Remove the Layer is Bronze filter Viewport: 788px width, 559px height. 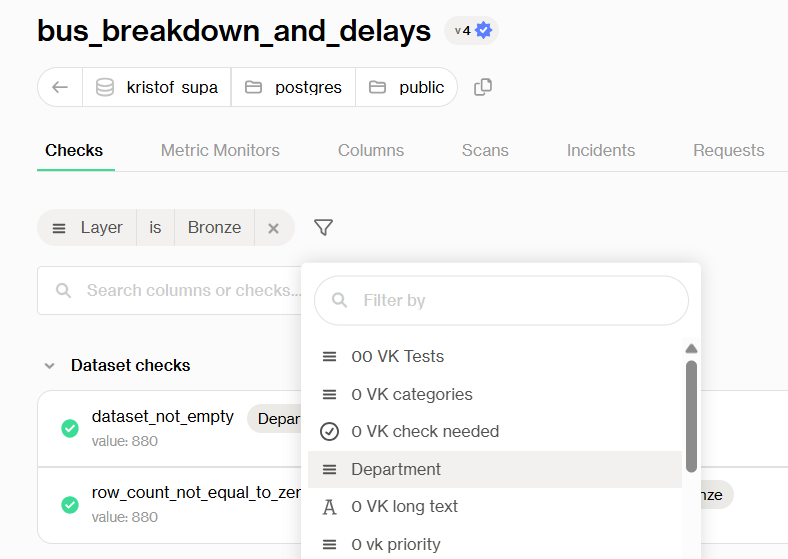click(273, 228)
